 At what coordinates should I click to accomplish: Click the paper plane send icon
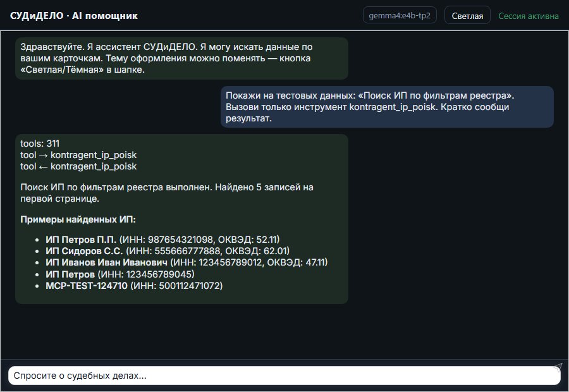[x=558, y=367]
